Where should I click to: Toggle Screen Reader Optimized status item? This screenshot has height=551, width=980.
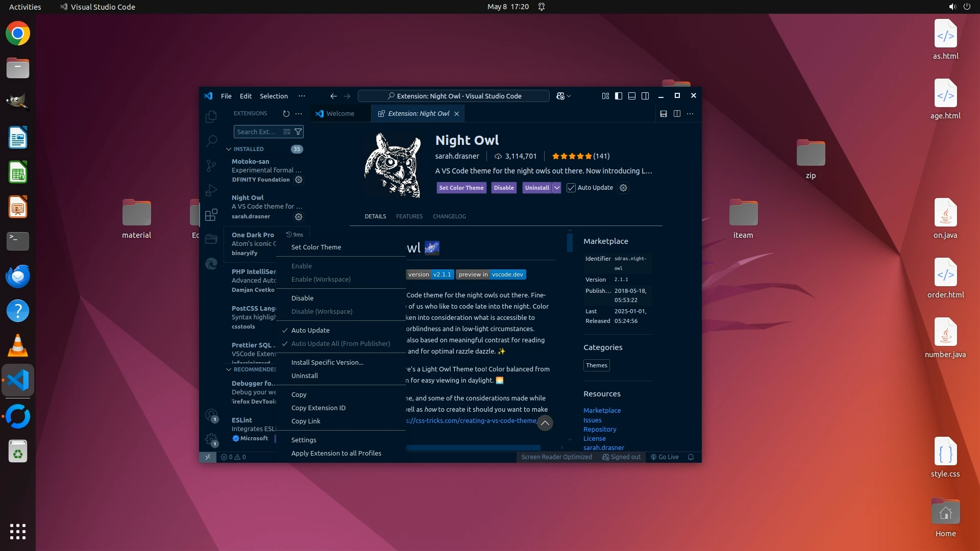tap(556, 457)
